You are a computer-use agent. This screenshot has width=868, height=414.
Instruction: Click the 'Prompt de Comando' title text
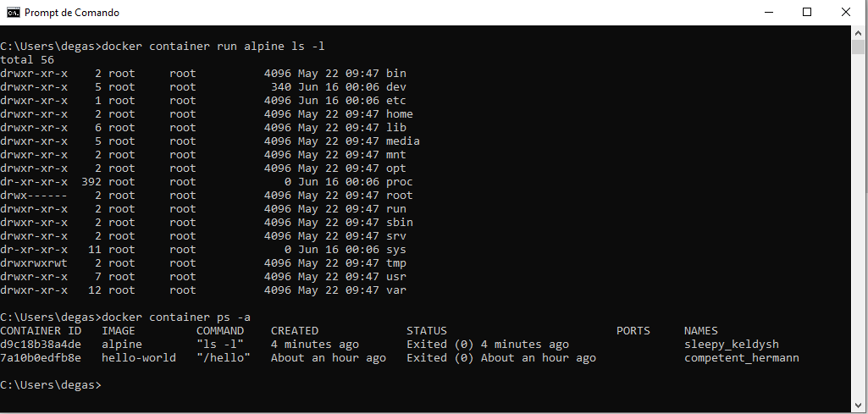click(72, 13)
